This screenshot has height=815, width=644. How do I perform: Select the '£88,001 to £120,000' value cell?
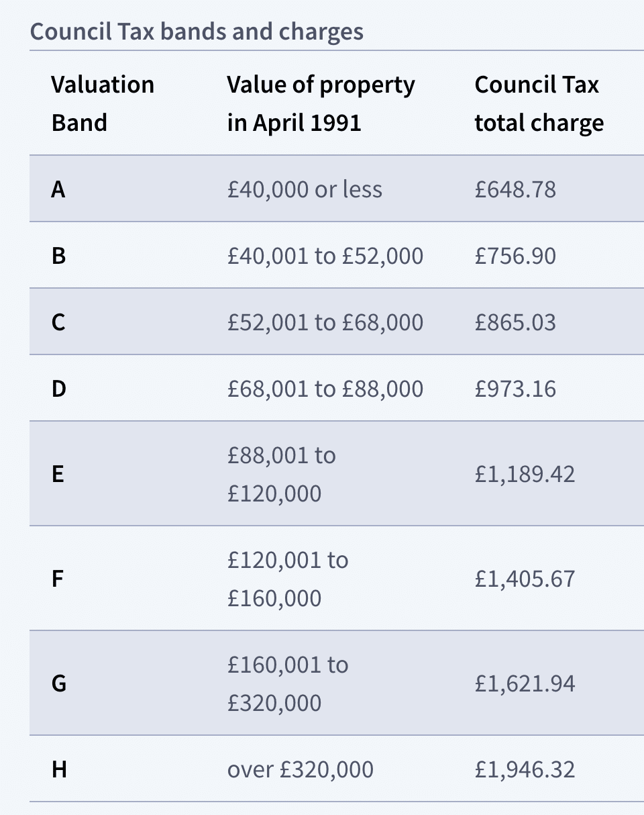click(x=282, y=474)
